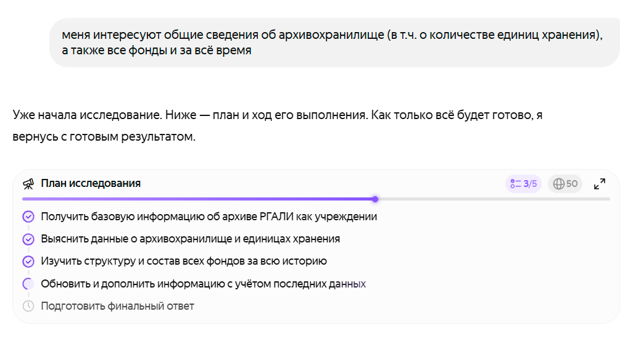This screenshot has height=364, width=633.
Task: Click the pending Подготовить финальный ответ step
Action: point(117,306)
